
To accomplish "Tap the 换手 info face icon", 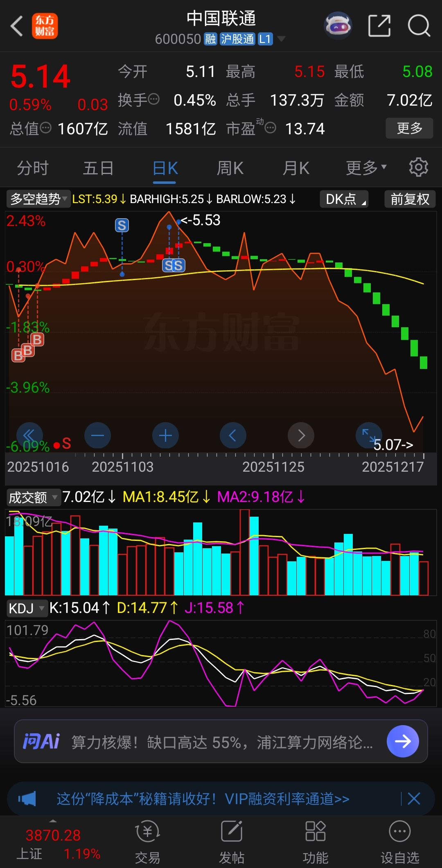I will 154,99.
